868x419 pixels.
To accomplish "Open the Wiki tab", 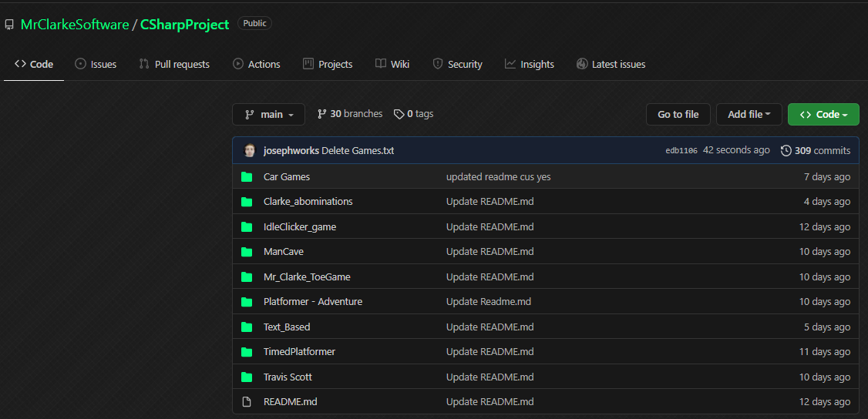I will pos(392,64).
